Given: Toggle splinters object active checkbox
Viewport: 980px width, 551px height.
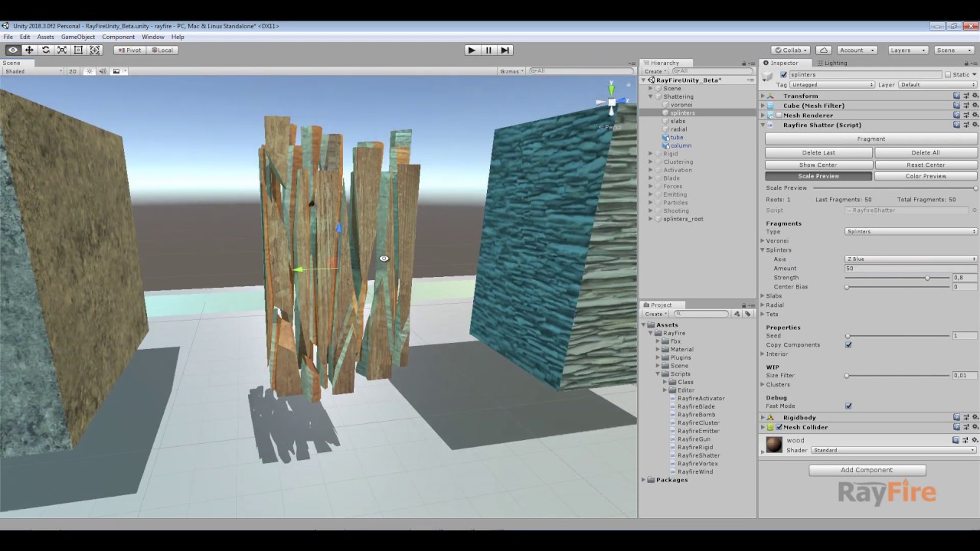Looking at the screenshot, I should click(783, 74).
